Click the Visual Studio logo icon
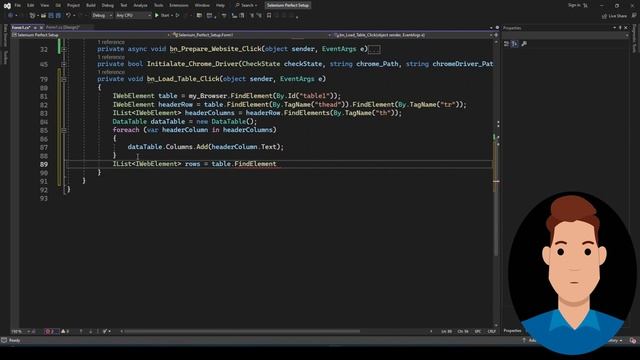 pos(7,6)
